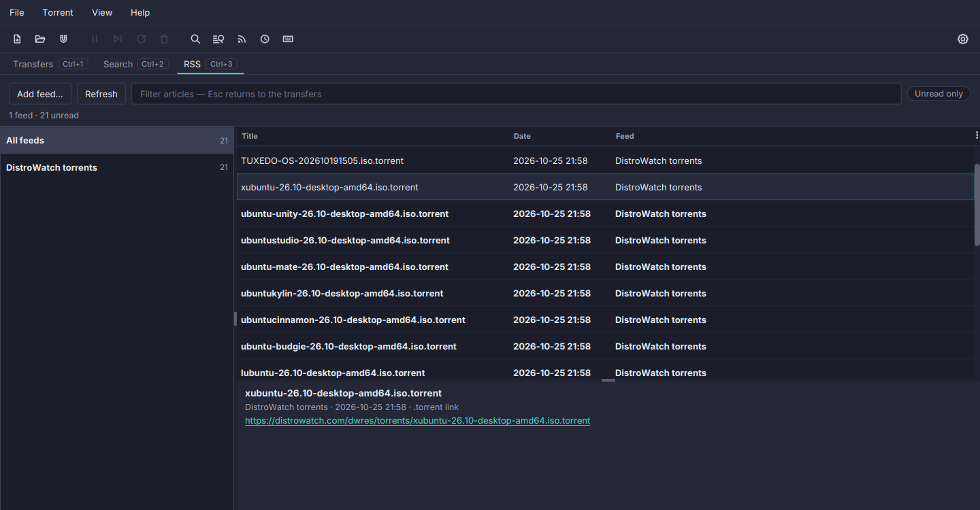Viewport: 980px width, 510px height.
Task: Select the RSS tab
Action: (210, 64)
